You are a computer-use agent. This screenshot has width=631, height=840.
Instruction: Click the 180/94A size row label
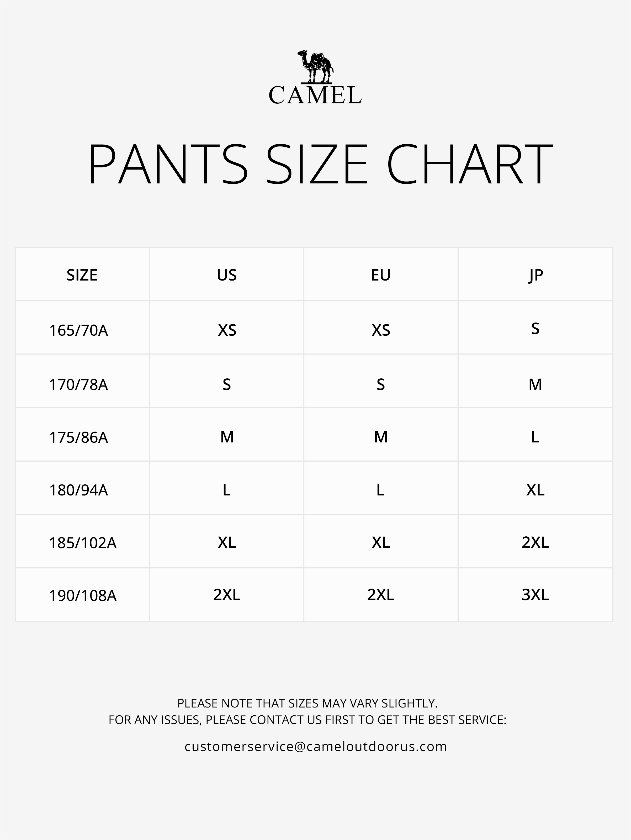[79, 490]
